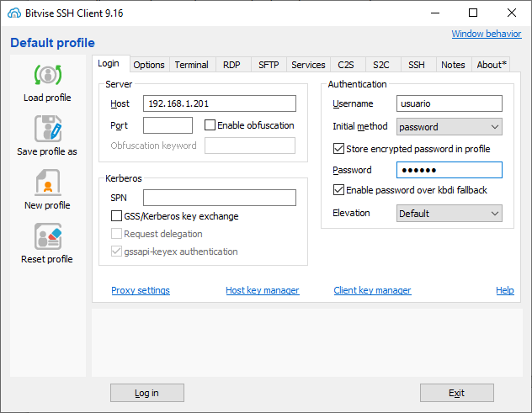Image resolution: width=532 pixels, height=413 pixels.
Task: Open Client key manager link
Action: pyautogui.click(x=372, y=290)
